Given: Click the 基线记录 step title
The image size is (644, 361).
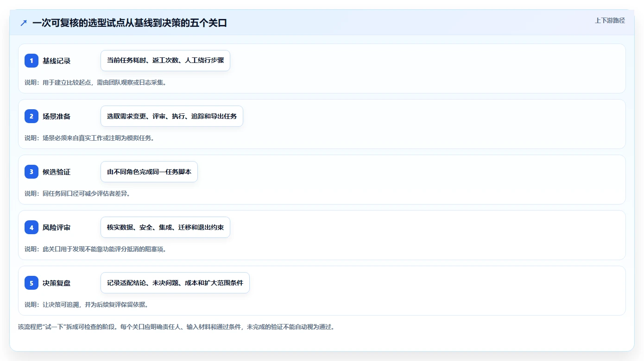Looking at the screenshot, I should [57, 61].
